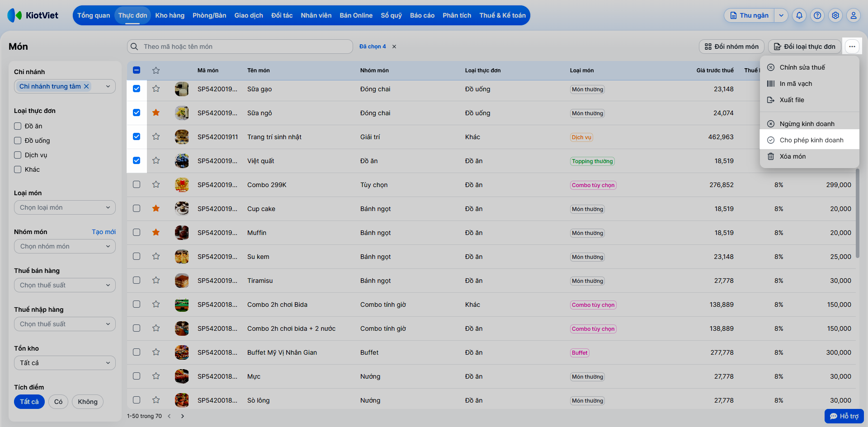
Task: Select 'Cho phép kinh doanh' menu entry
Action: [x=809, y=140]
